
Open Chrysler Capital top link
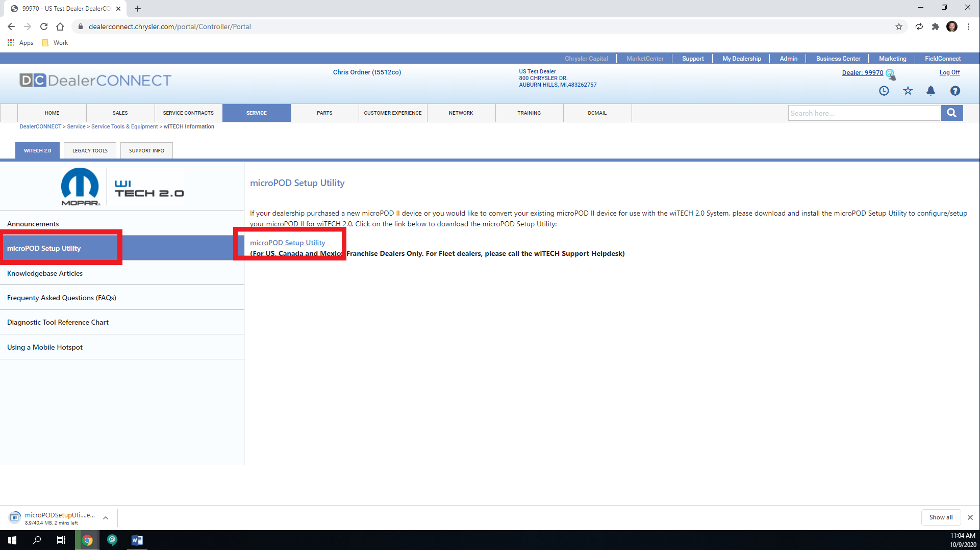click(586, 59)
